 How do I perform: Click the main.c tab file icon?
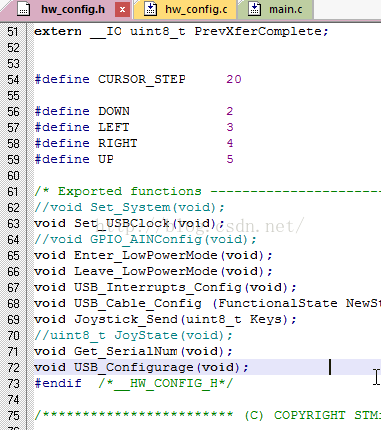pyautogui.click(x=254, y=9)
